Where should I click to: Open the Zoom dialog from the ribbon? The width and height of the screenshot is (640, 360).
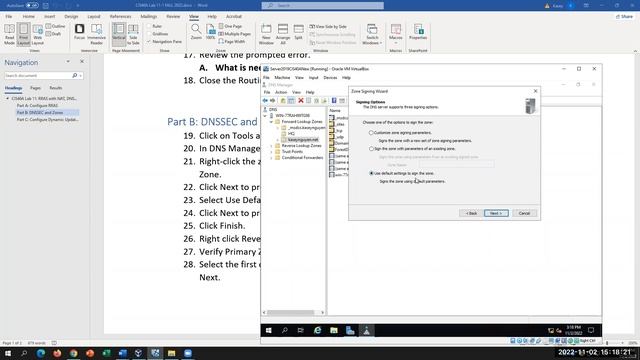(x=196, y=32)
